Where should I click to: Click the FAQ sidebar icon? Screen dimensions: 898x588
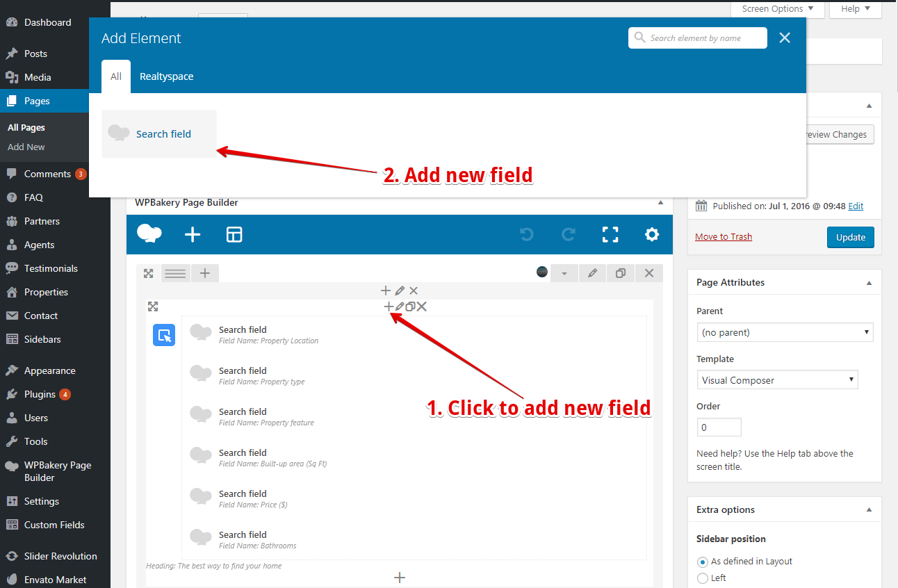coord(12,197)
